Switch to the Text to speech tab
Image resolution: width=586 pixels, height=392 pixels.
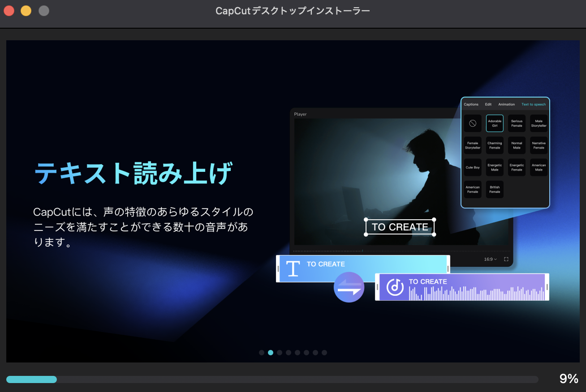pyautogui.click(x=534, y=104)
